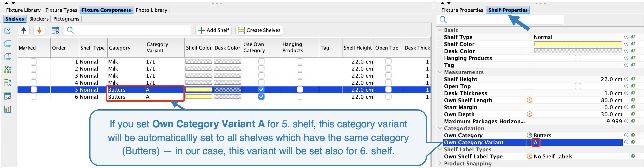The height and width of the screenshot is (168, 644).
Task: Expand the Product Snapping section
Action: 440,163
